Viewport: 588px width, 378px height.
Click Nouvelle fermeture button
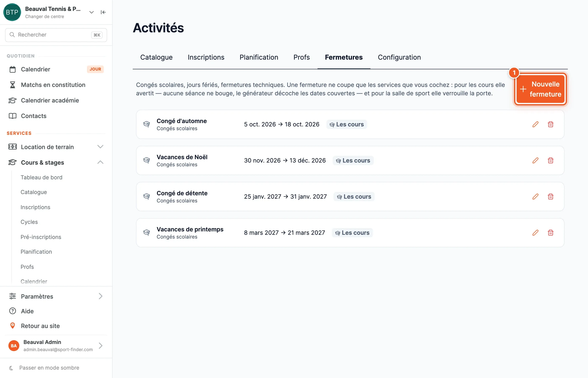[x=541, y=89]
